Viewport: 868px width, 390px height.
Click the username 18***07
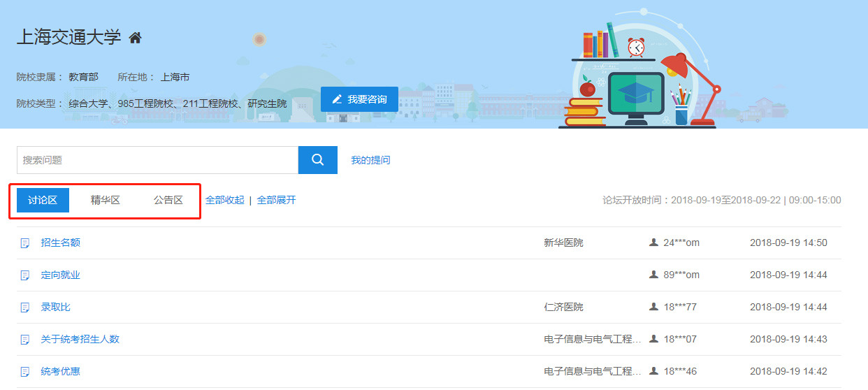[680, 339]
